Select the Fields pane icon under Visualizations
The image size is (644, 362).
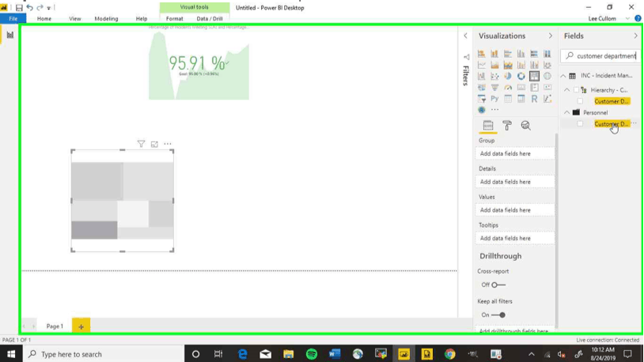(x=488, y=126)
